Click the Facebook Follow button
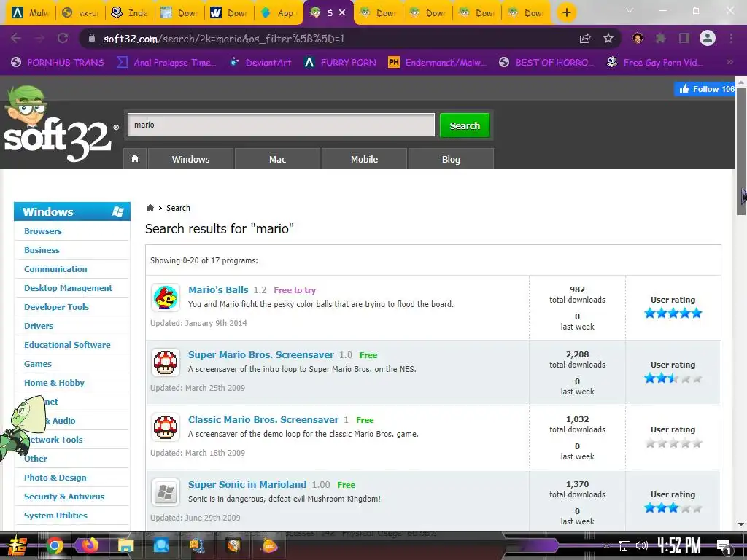 tap(705, 88)
